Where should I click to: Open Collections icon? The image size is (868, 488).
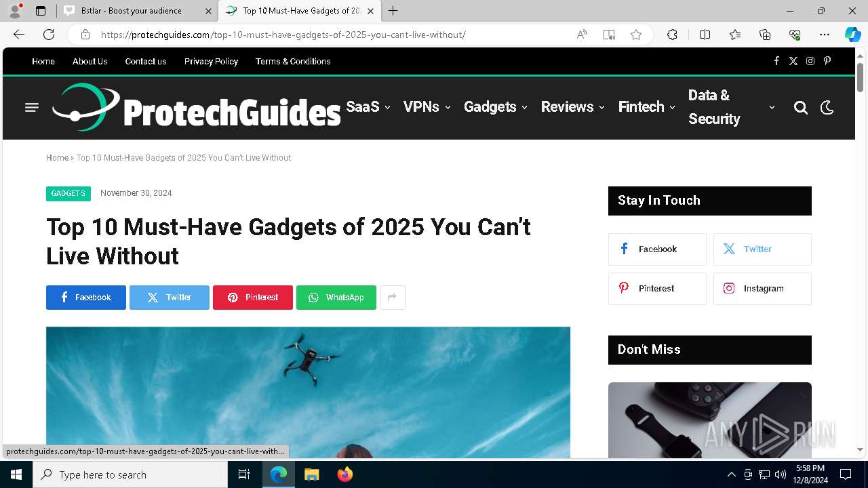click(765, 35)
